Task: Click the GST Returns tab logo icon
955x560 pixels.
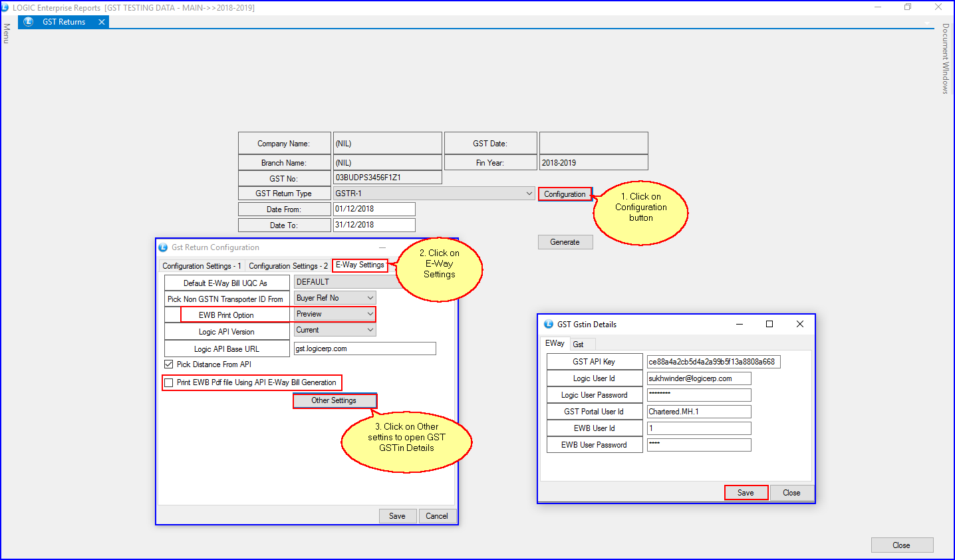Action: (x=29, y=22)
